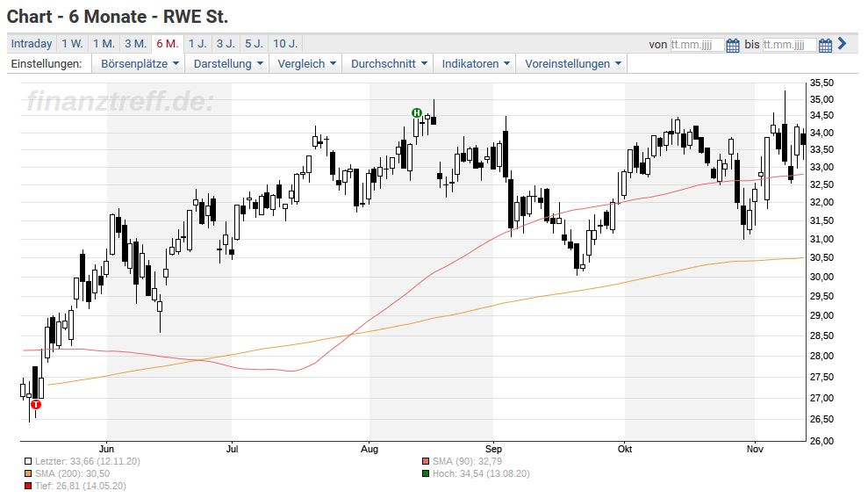This screenshot has width=868, height=498.
Task: Open the Börsenplätze dropdown
Action: pyautogui.click(x=140, y=64)
